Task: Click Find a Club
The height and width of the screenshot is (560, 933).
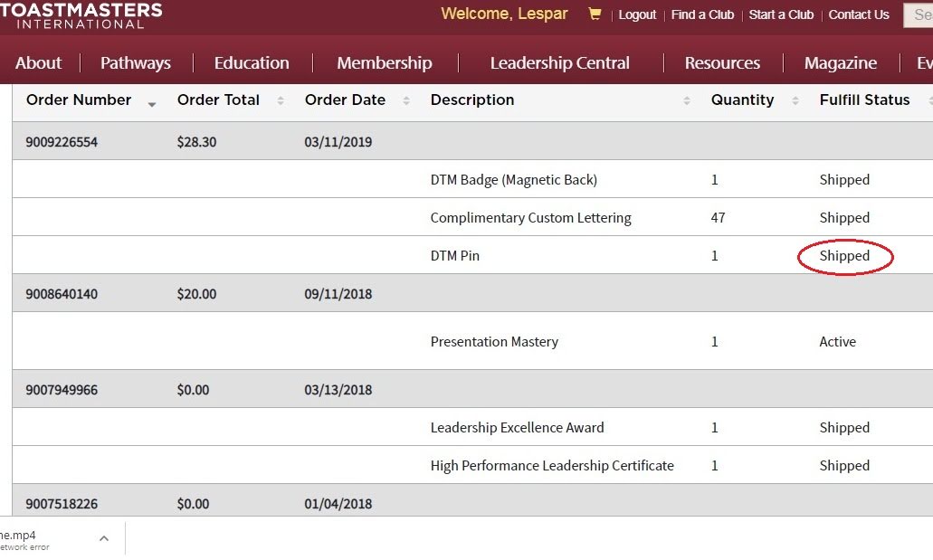Action: click(702, 15)
